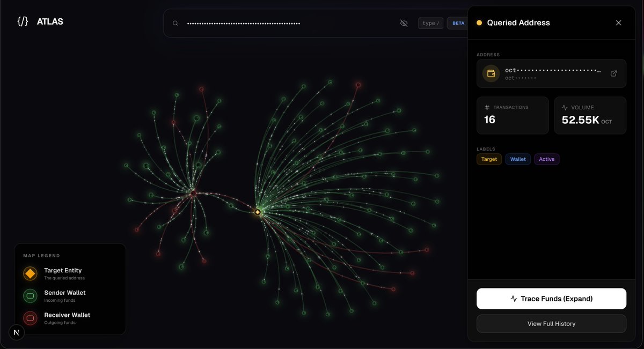The image size is (644, 349).
Task: Click Trace Funds (Expand) button
Action: [551, 299]
